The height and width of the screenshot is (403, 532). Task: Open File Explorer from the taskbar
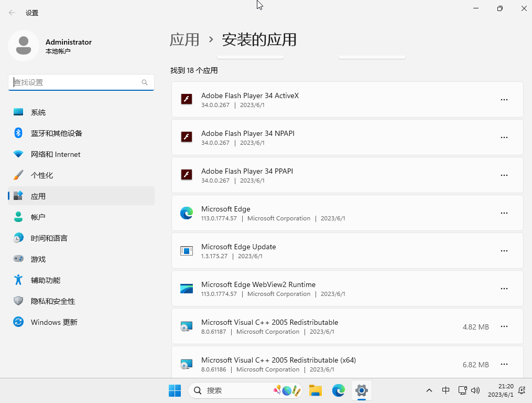tap(316, 391)
